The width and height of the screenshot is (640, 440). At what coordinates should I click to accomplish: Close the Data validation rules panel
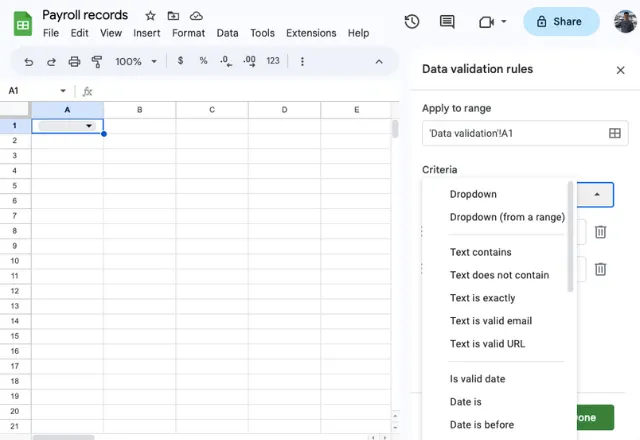point(620,70)
